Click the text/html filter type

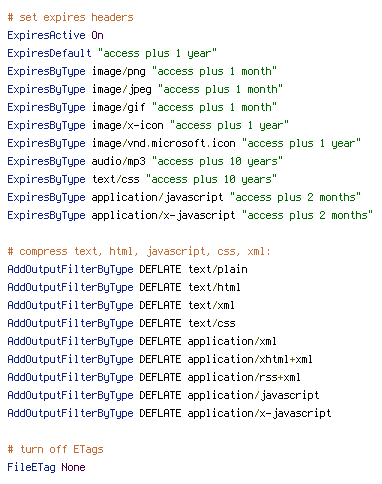click(214, 287)
